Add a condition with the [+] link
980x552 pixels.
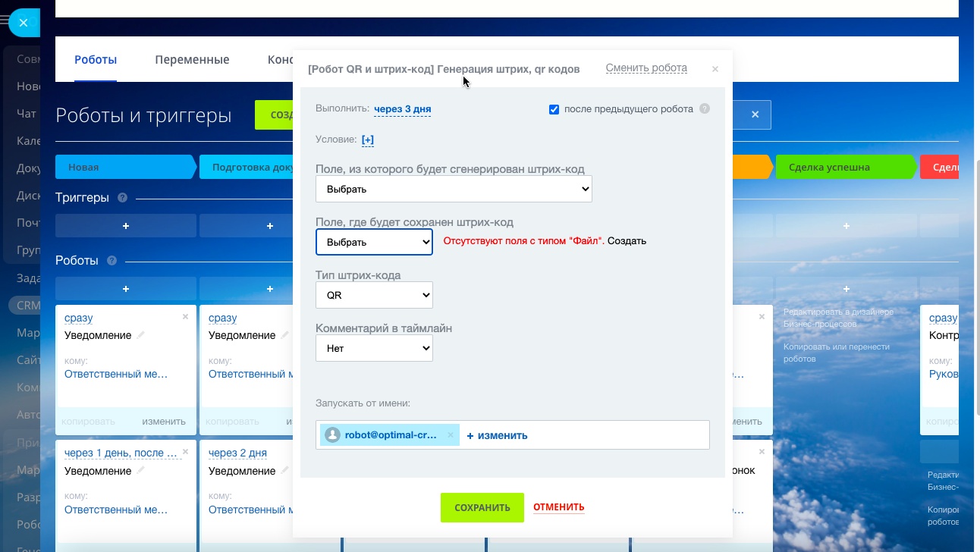pyautogui.click(x=368, y=140)
